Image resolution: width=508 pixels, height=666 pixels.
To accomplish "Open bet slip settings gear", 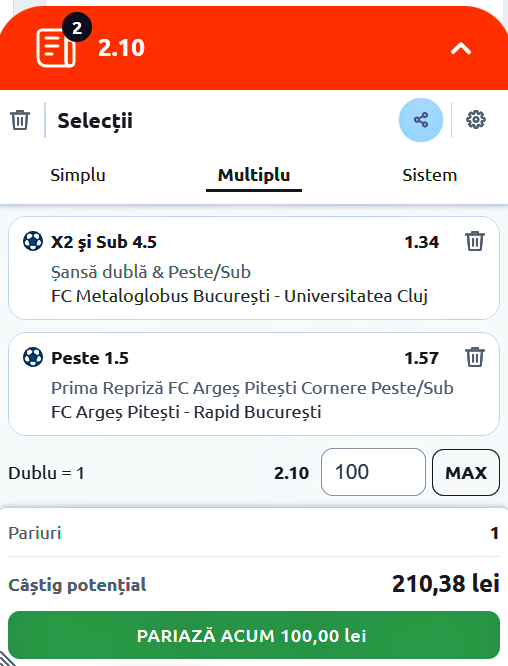I will coord(476,120).
